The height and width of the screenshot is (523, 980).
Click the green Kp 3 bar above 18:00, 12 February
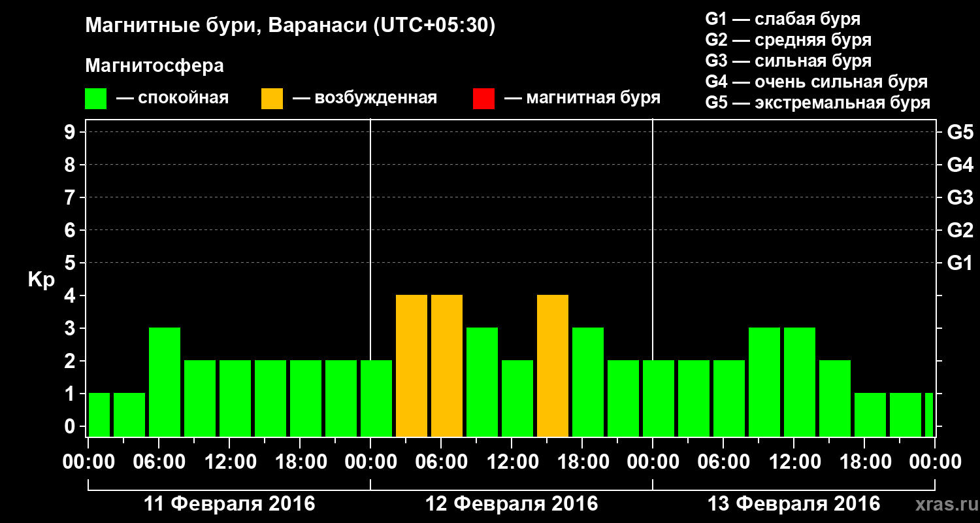tap(588, 382)
